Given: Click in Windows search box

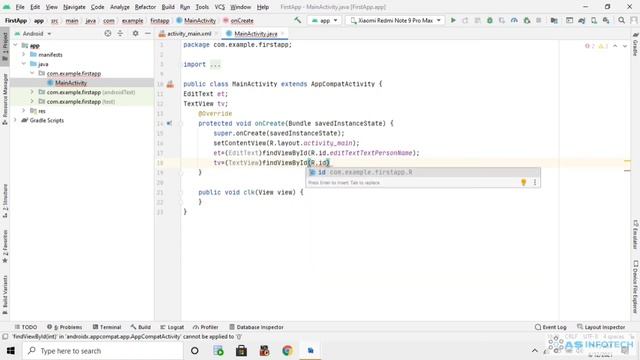Looking at the screenshot, I should 103,351.
